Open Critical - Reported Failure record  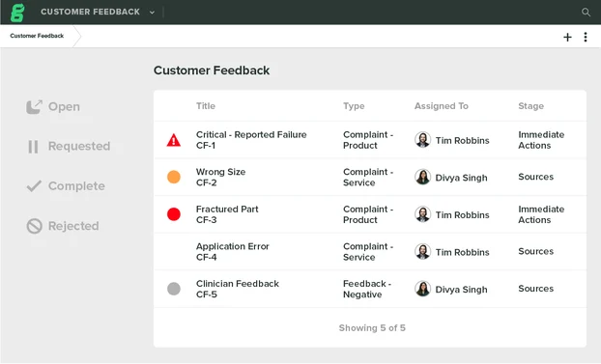tap(251, 135)
